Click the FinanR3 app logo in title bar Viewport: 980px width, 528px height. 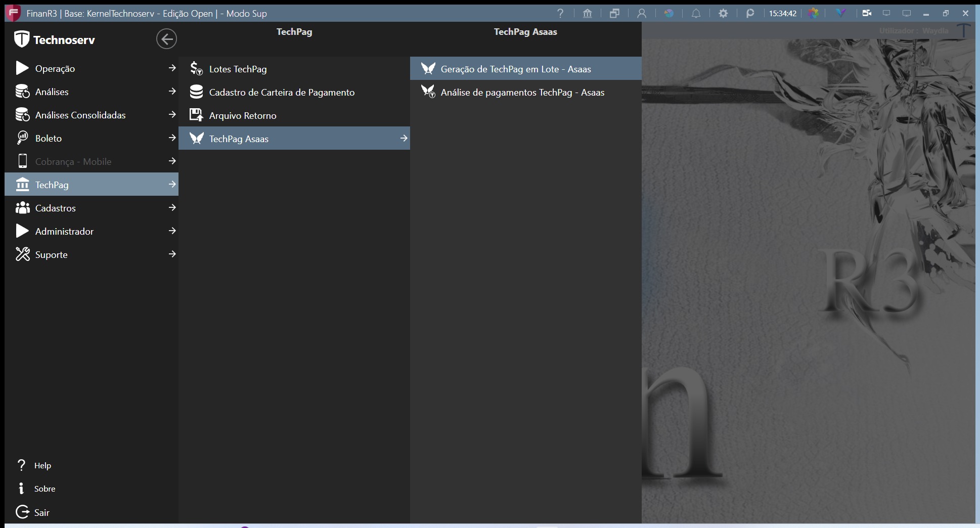13,13
